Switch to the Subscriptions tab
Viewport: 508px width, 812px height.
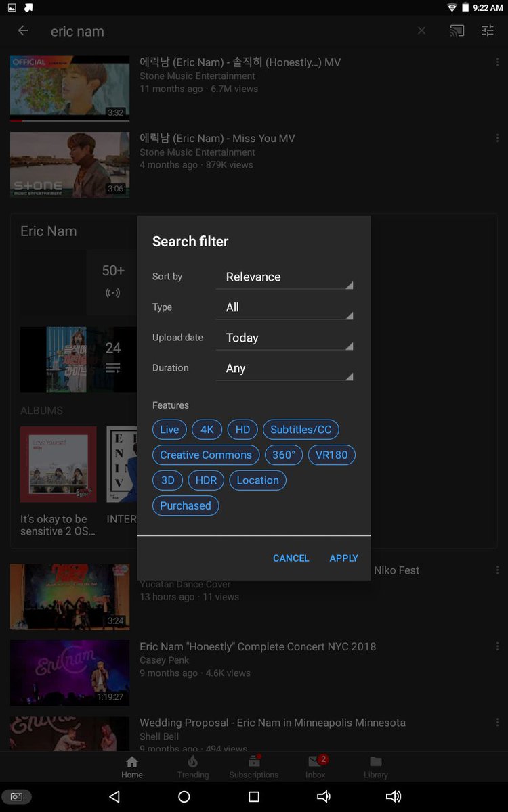(254, 767)
